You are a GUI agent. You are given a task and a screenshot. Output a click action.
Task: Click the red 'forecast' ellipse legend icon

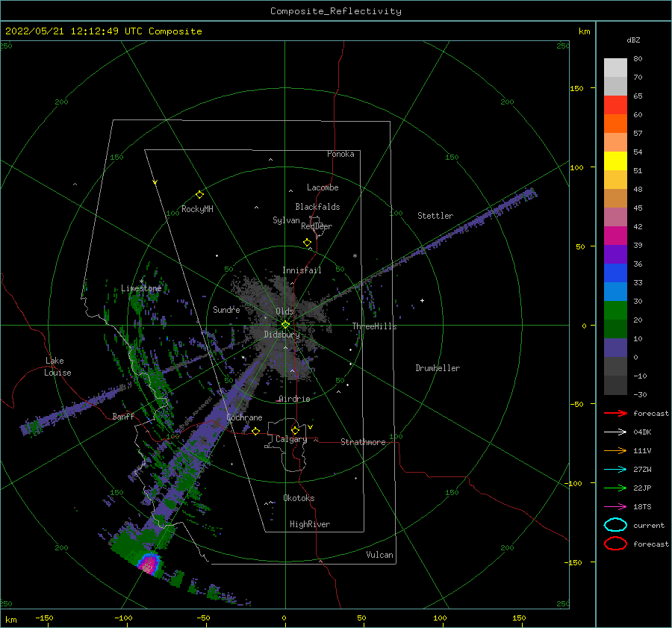tap(615, 544)
